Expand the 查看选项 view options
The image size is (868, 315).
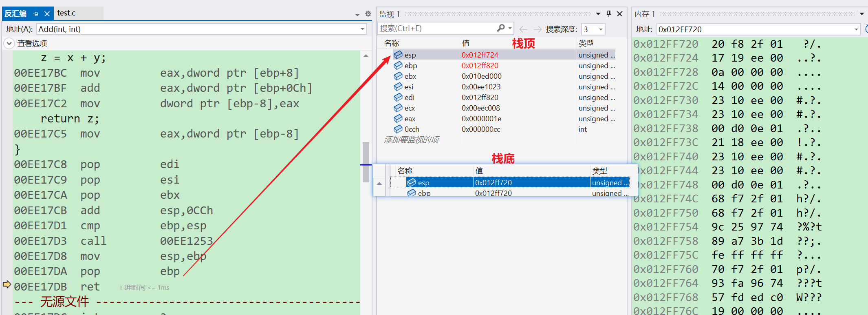click(x=9, y=43)
